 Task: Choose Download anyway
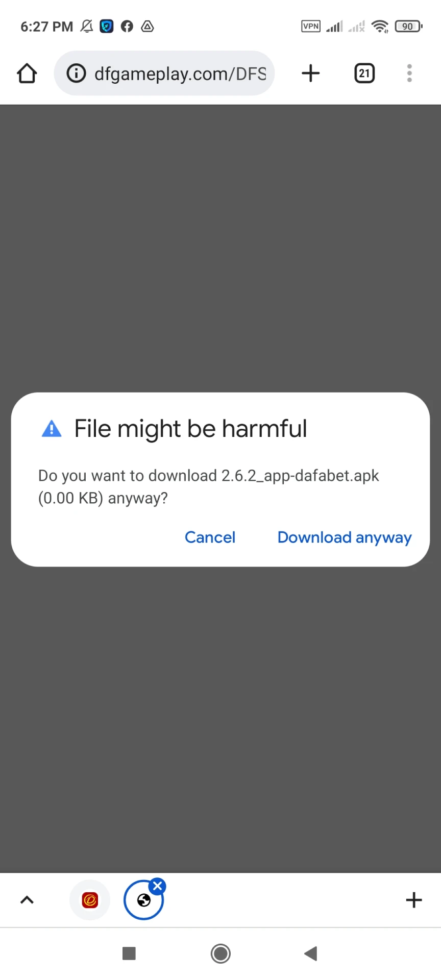pyautogui.click(x=345, y=537)
